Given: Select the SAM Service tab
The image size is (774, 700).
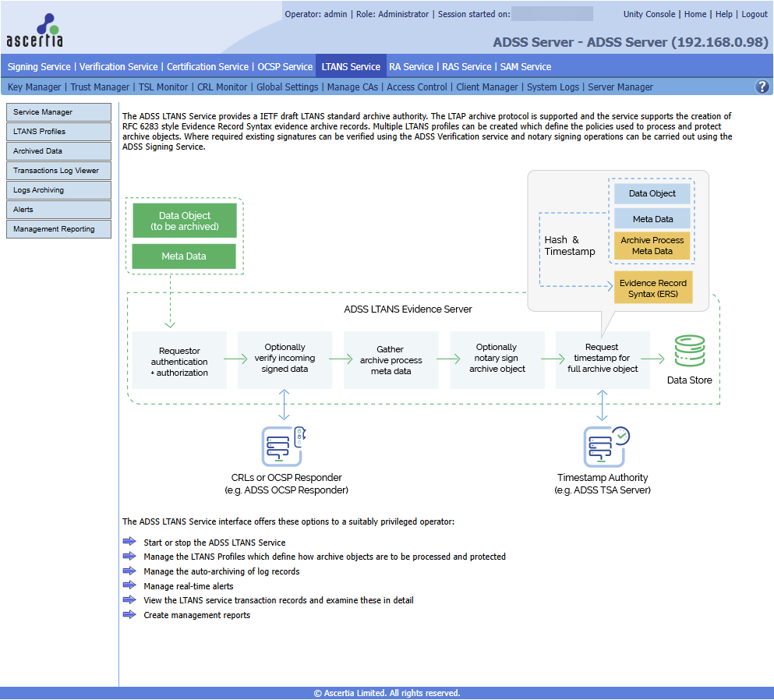Looking at the screenshot, I should point(525,67).
